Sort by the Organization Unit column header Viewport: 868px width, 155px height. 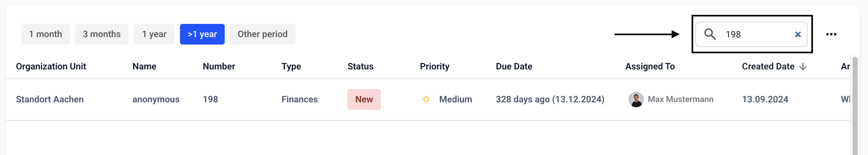(51, 67)
